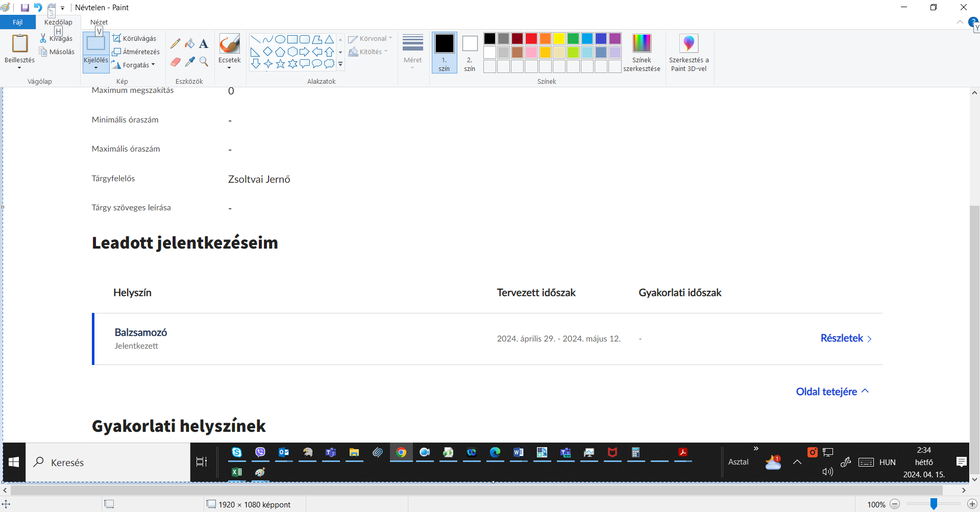Open the Fájl menu

tap(18, 22)
